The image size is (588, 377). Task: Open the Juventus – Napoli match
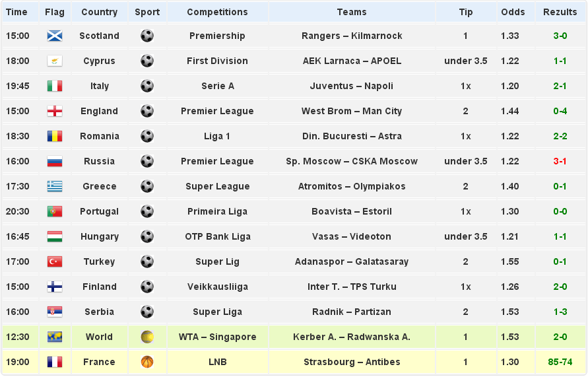tap(351, 86)
